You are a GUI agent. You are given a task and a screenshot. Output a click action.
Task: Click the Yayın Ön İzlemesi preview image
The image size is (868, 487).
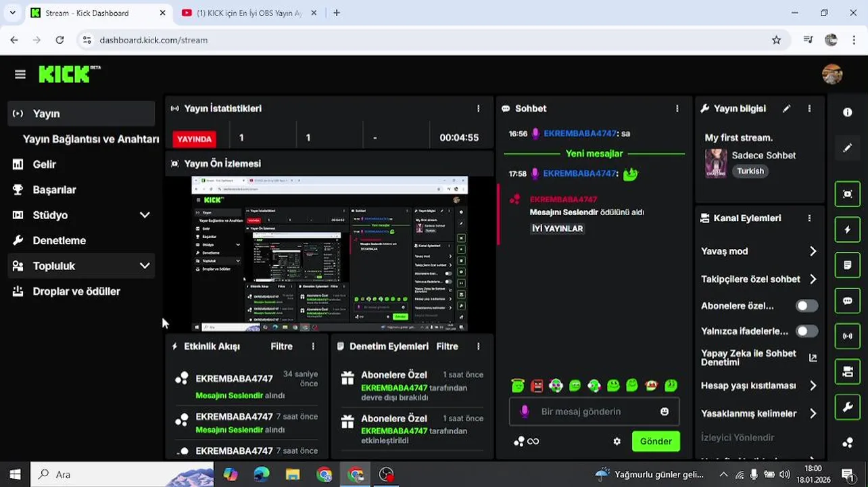click(330, 254)
